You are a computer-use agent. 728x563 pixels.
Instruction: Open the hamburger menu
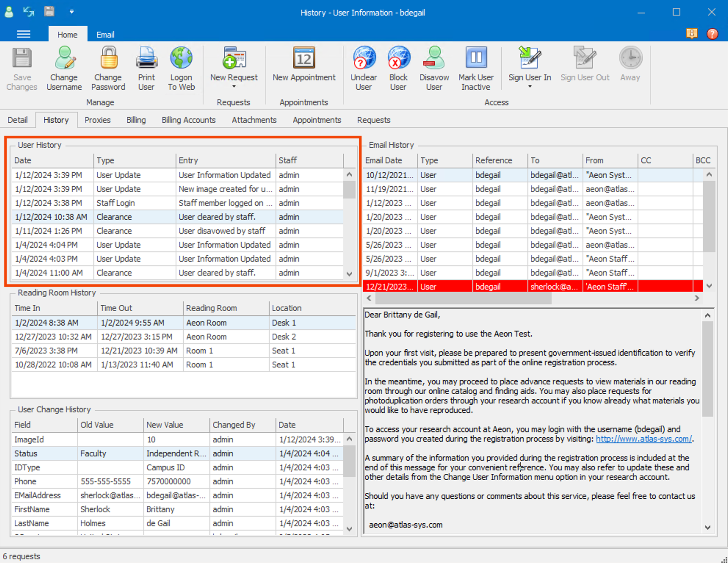point(24,34)
